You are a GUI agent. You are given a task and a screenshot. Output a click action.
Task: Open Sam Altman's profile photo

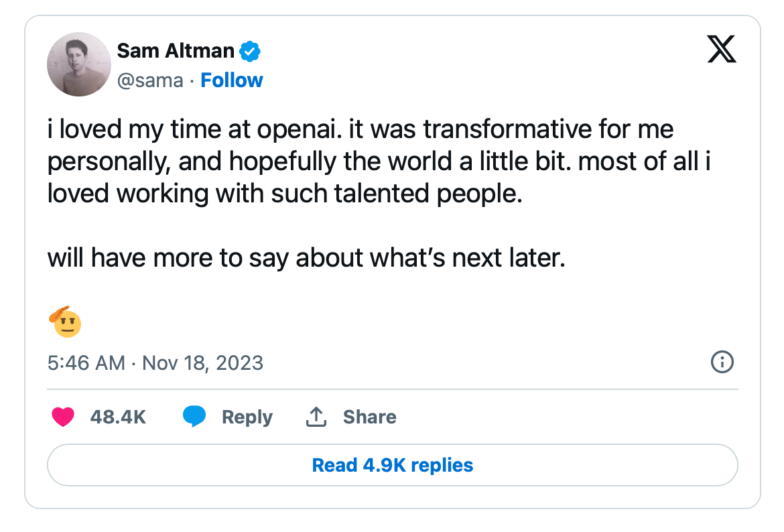coord(78,64)
